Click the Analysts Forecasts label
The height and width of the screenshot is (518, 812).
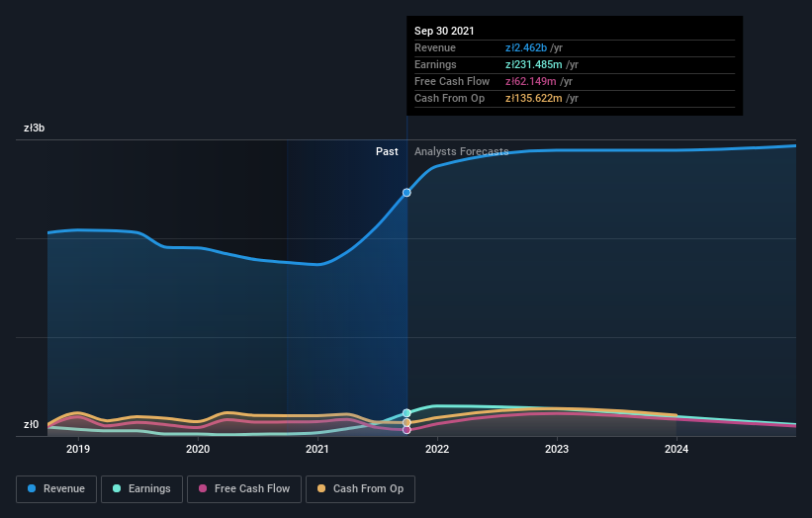[462, 151]
